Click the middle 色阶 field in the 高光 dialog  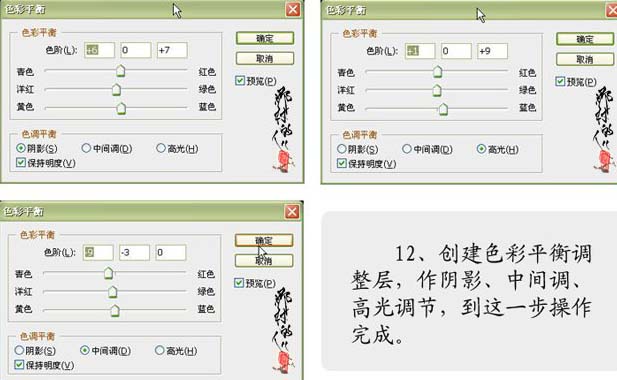pyautogui.click(x=456, y=51)
